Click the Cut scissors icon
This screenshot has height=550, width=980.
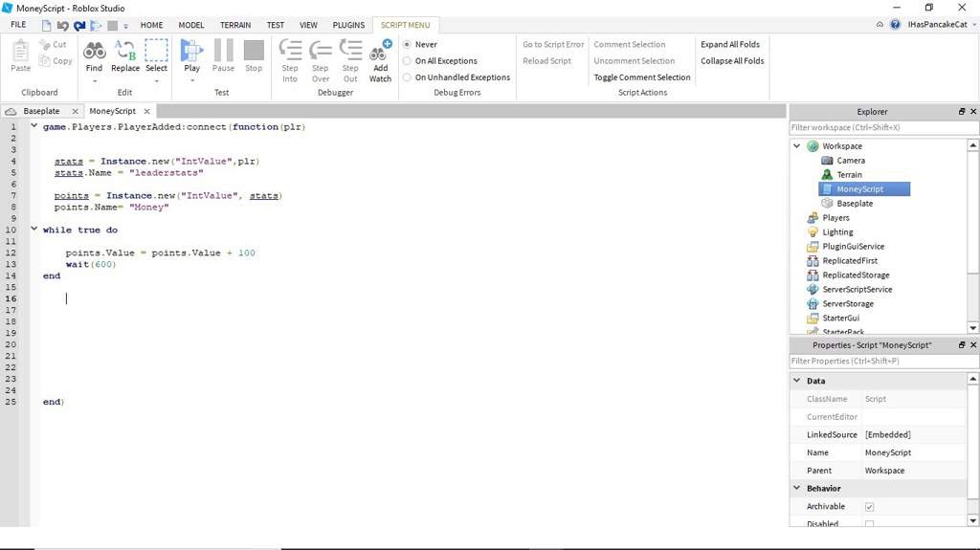(45, 44)
